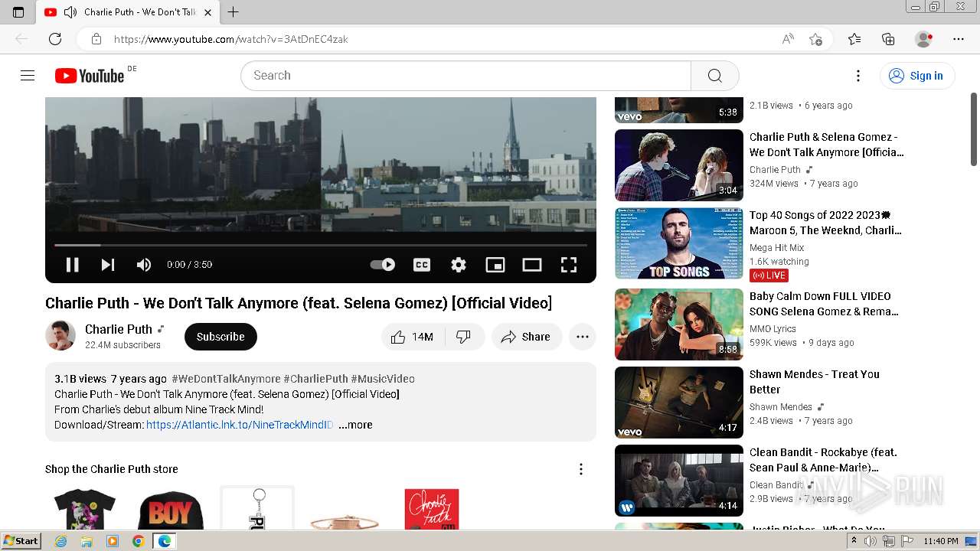Launch Internet Explorer from taskbar
Viewport: 980px width, 551px height.
click(x=60, y=541)
